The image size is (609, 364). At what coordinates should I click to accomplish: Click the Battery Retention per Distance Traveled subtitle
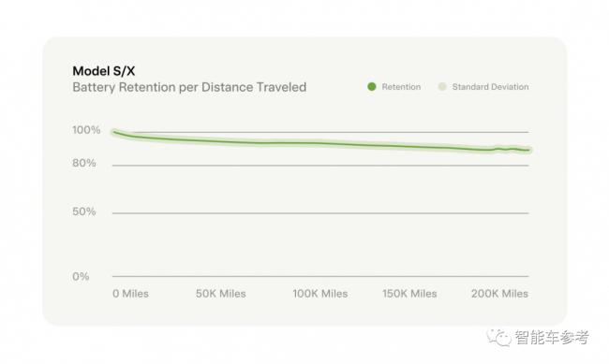tap(189, 87)
